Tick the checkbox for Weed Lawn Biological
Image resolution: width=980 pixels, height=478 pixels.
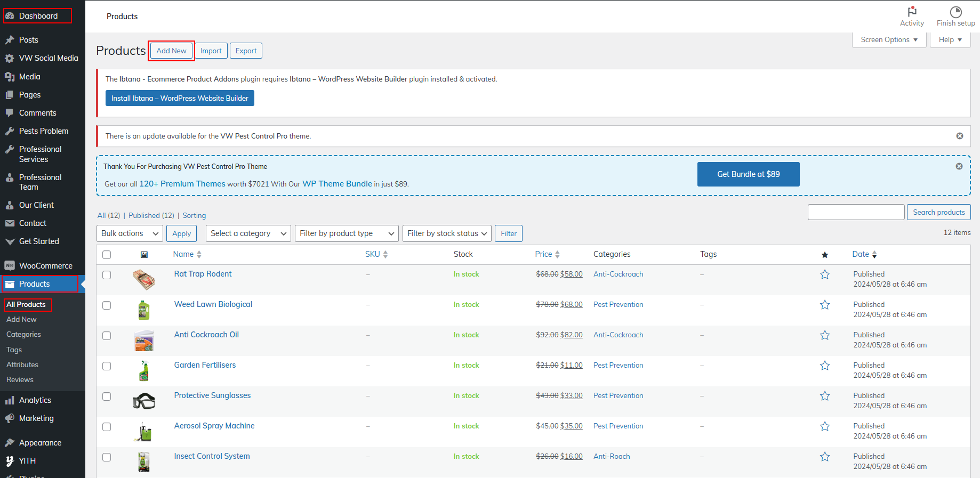pos(107,305)
